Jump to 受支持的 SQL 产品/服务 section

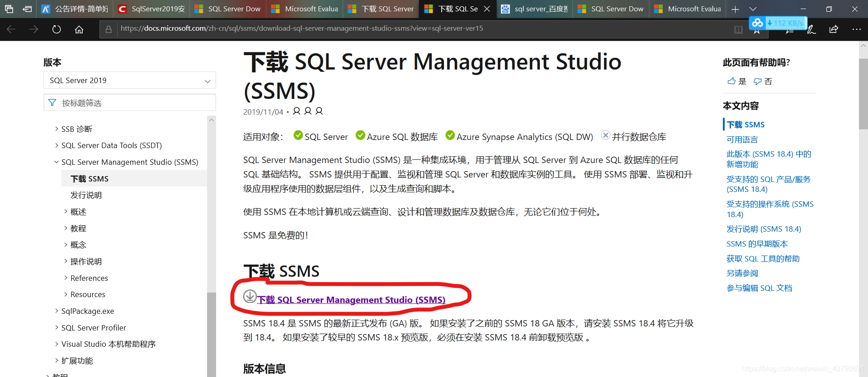[769, 184]
